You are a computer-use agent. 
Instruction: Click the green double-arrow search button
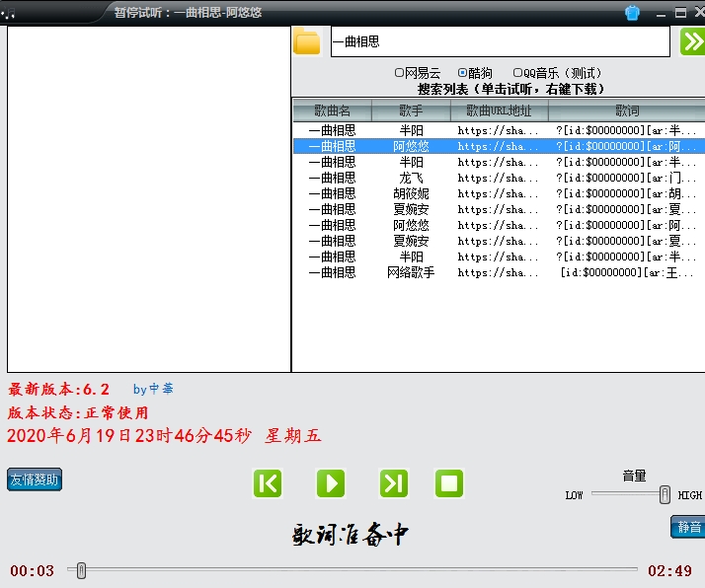point(692,41)
